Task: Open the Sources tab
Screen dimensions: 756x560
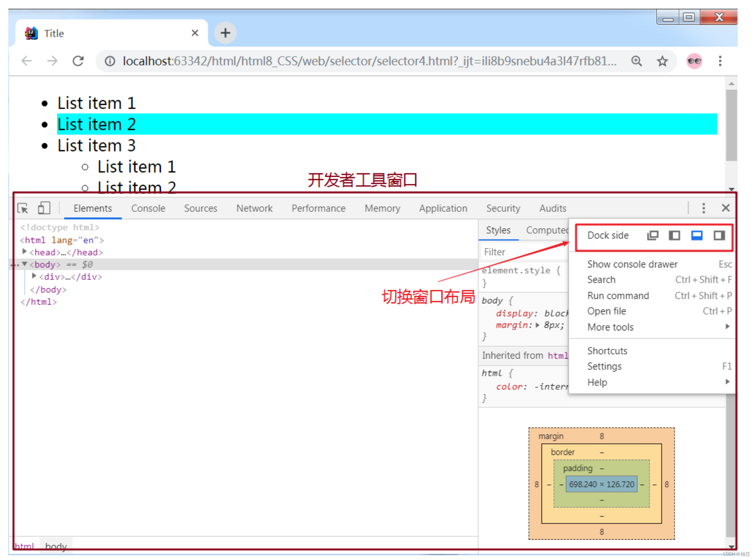Action: (x=200, y=208)
